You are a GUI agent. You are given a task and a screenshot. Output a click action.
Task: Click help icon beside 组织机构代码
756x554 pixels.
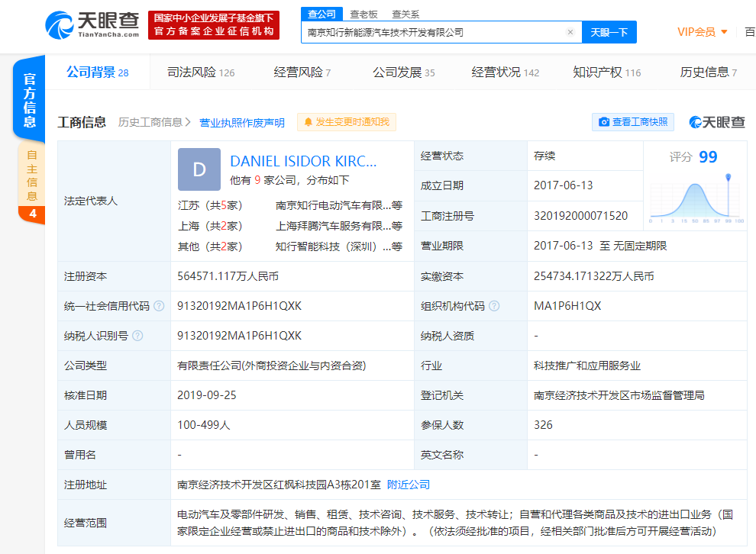coord(494,306)
